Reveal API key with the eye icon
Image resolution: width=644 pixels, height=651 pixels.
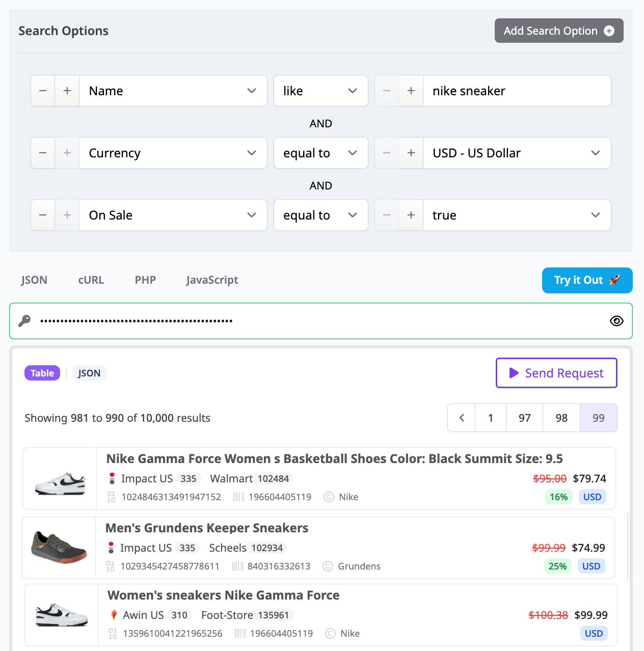pyautogui.click(x=616, y=321)
